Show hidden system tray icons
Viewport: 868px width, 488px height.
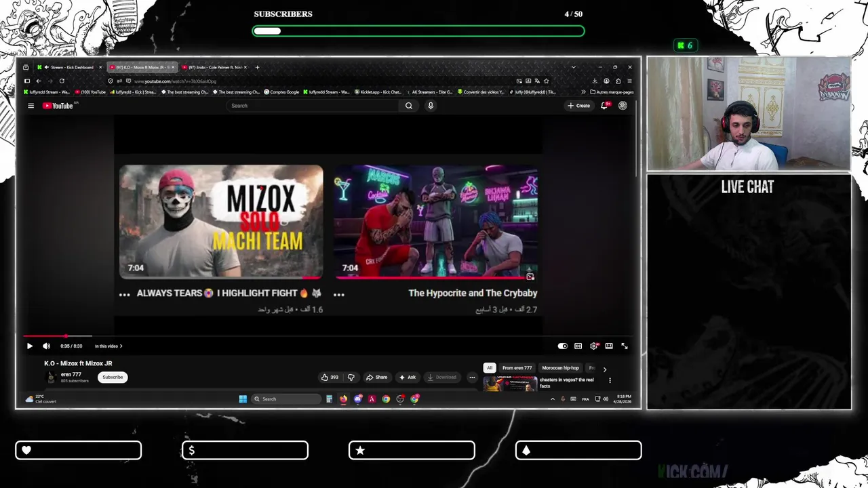coord(553,399)
